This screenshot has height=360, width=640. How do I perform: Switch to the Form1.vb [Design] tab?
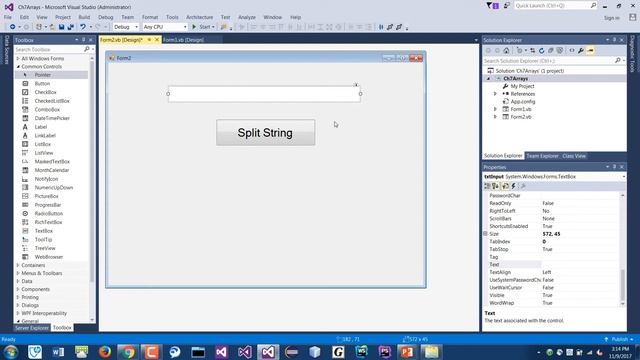tap(183, 40)
